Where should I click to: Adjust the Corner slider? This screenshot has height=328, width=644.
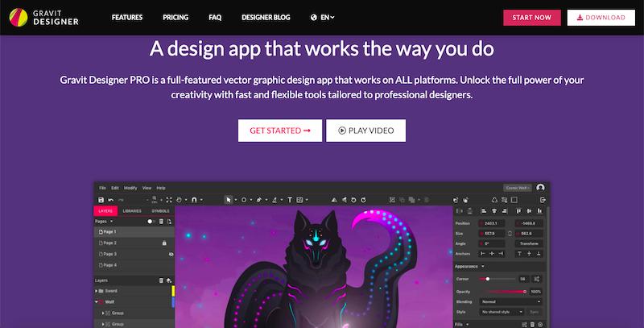(497, 279)
